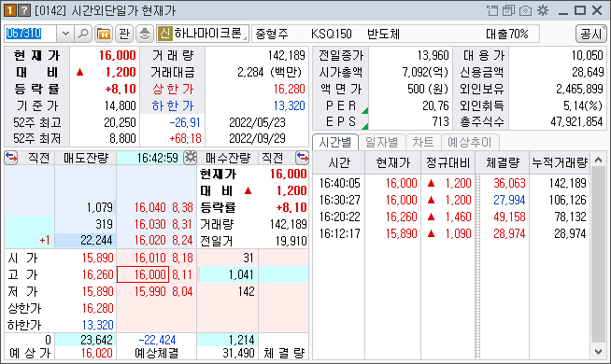Click bid quantity 1,041
Screen dimensions: 611x364
coord(241,274)
